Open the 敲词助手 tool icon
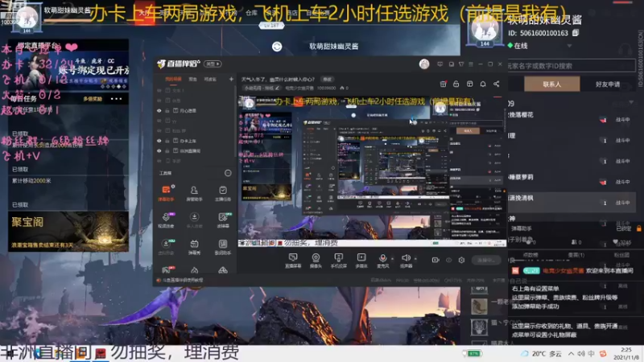Image resolution: width=644 pixels, height=362 pixels. pyautogui.click(x=223, y=247)
